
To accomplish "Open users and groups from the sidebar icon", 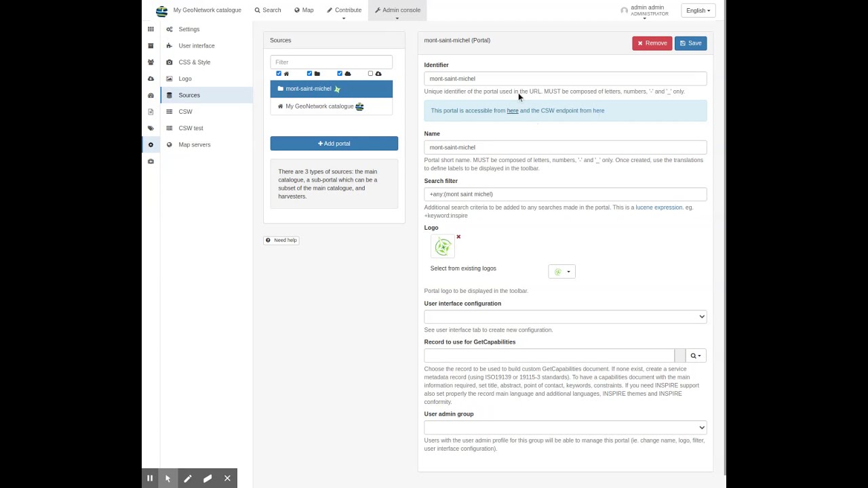I will [x=151, y=62].
